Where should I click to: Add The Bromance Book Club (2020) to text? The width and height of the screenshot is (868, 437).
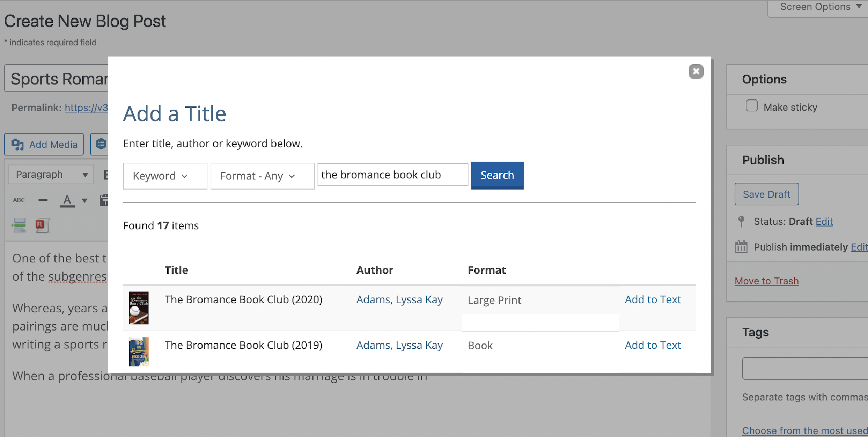653,299
